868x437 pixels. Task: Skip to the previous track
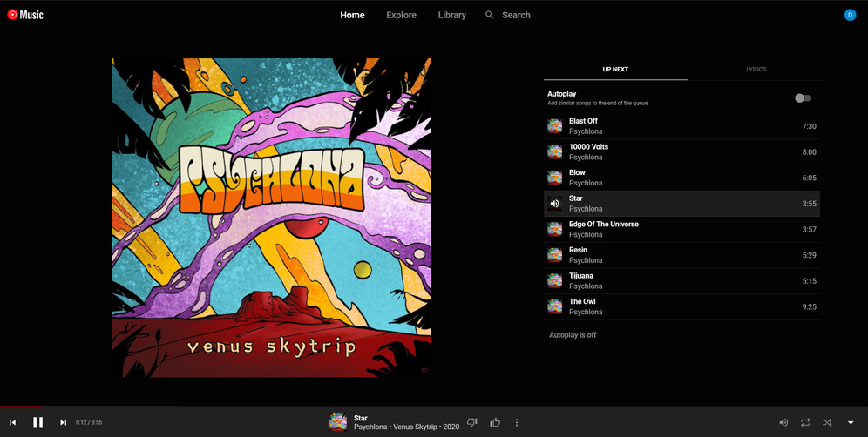tap(13, 422)
